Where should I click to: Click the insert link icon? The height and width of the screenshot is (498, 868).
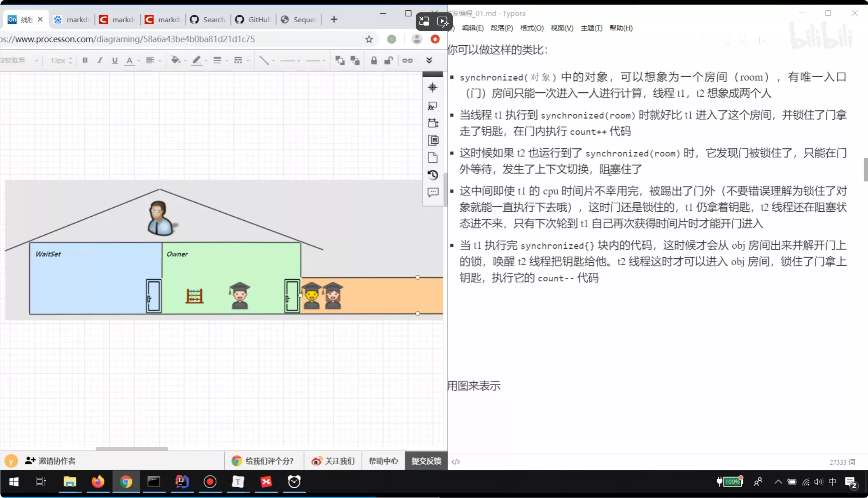(x=407, y=61)
